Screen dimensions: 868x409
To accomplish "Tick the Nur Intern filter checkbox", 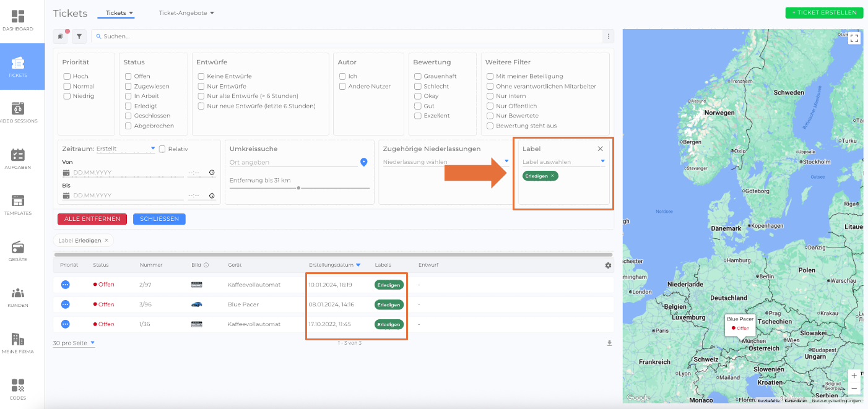I will tap(490, 96).
